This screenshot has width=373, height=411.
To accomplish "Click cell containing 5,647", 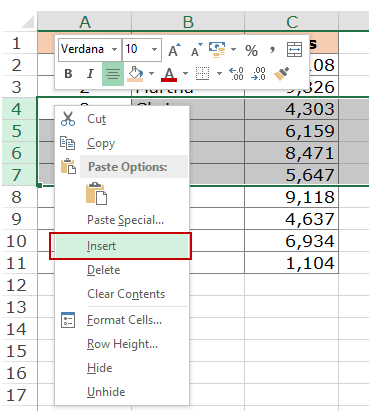I will 292,175.
